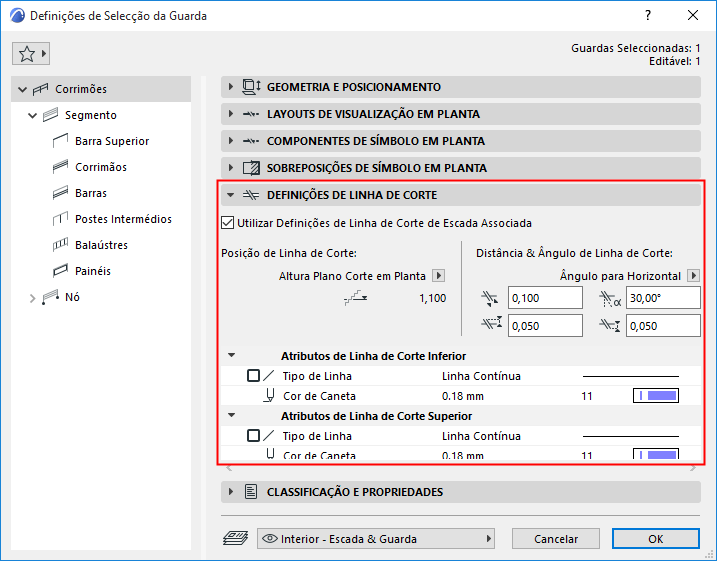This screenshot has width=717, height=561.
Task: Click the break line angle icon
Action: 610,299
